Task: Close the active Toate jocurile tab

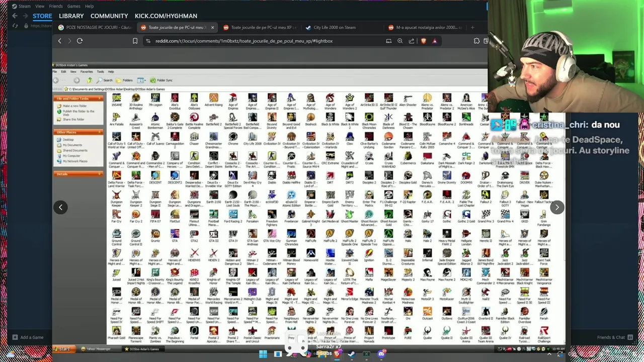Action: click(212, 28)
